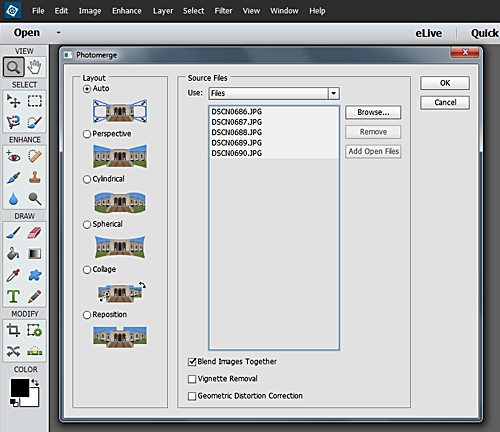
Task: Choose the Red Eye Removal tool
Action: (13, 156)
